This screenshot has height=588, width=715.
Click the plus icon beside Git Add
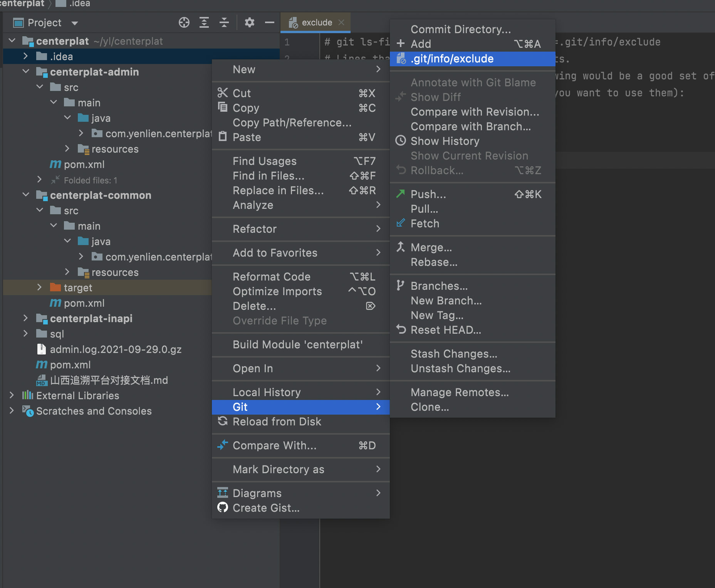tap(401, 43)
